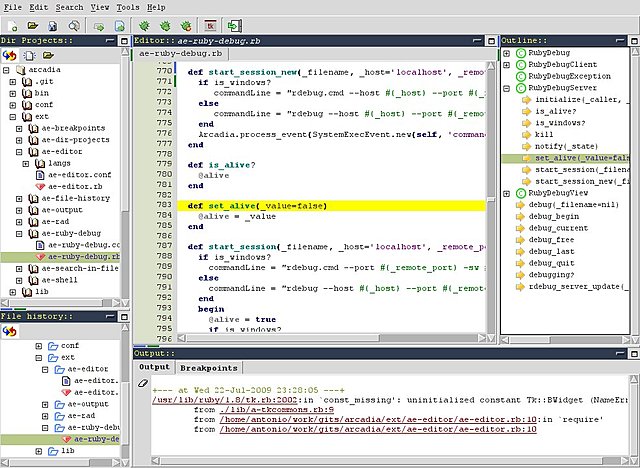Click the new file toolbar icon
640x468 pixels.
tap(11, 24)
